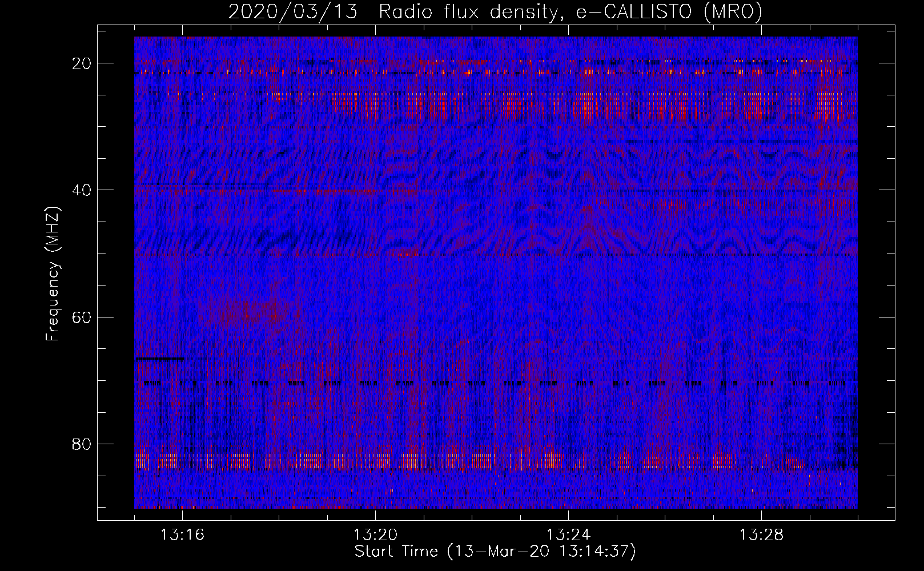Click the 40 MHz tick label
This screenshot has width=924, height=571.
coord(82,190)
